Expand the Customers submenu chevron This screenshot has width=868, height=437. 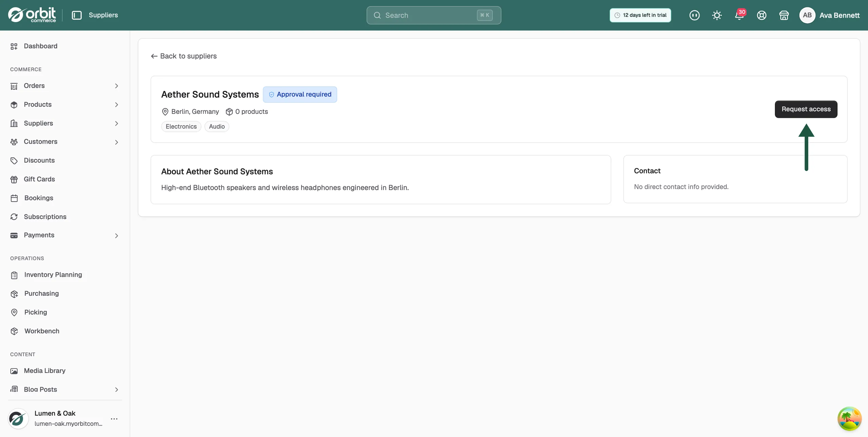(116, 142)
